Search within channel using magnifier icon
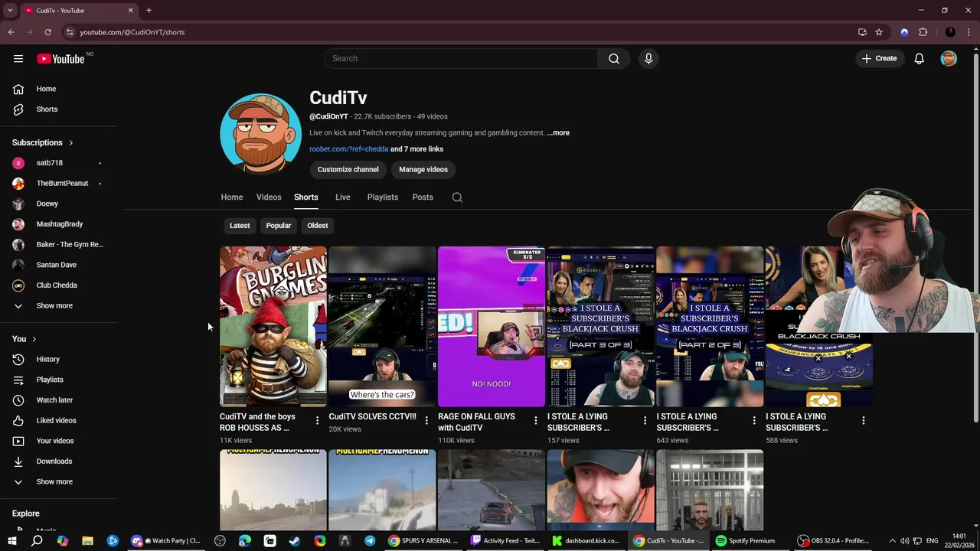 tap(457, 197)
